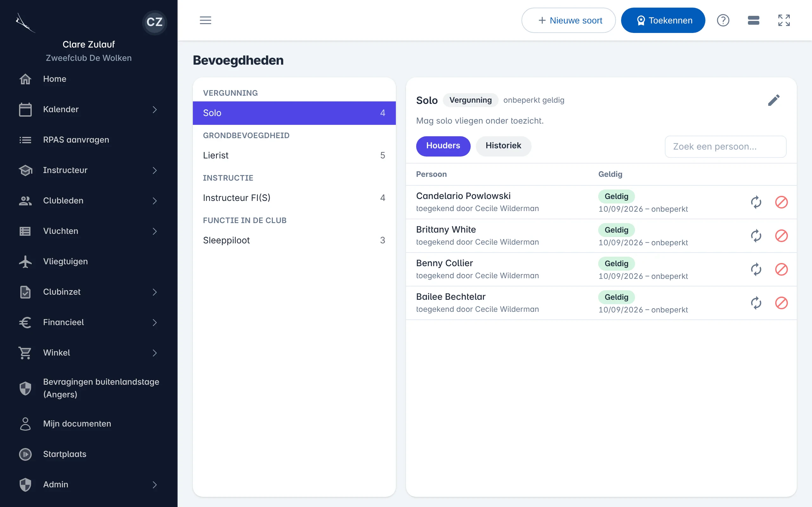The image size is (812, 507).
Task: Focus the Zoek een persoon search field
Action: pos(725,146)
